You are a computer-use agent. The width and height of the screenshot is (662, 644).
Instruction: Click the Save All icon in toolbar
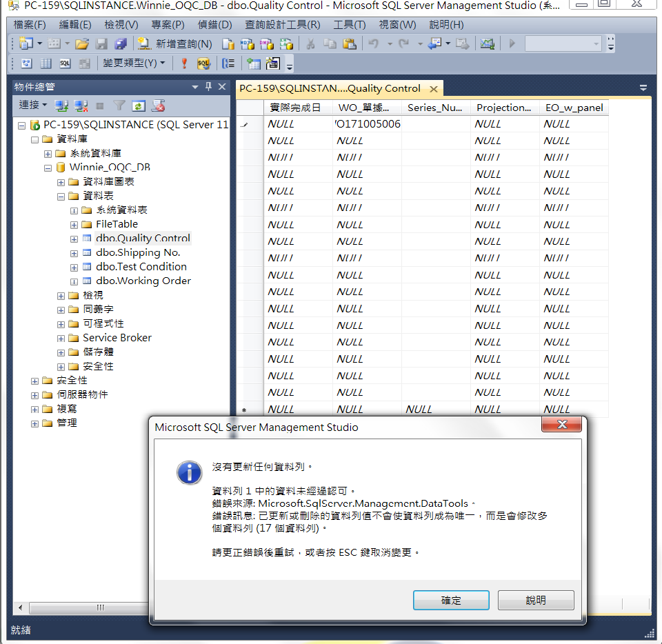tap(121, 43)
